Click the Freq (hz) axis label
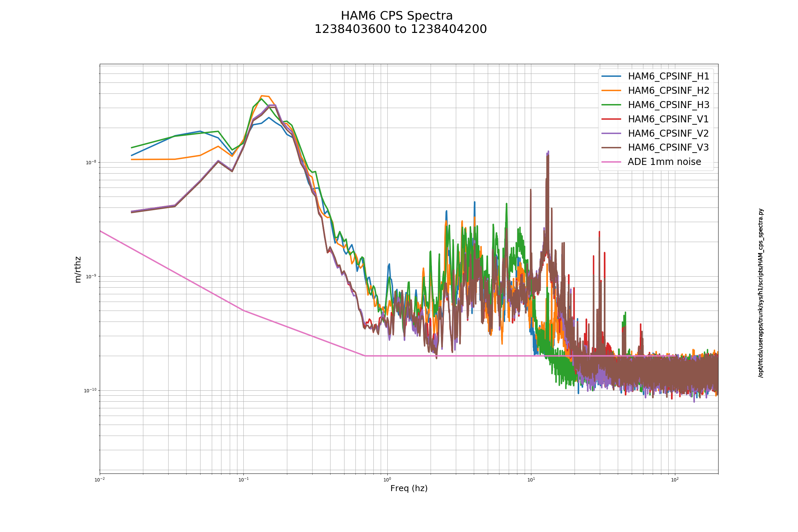The height and width of the screenshot is (532, 798). pos(409,488)
